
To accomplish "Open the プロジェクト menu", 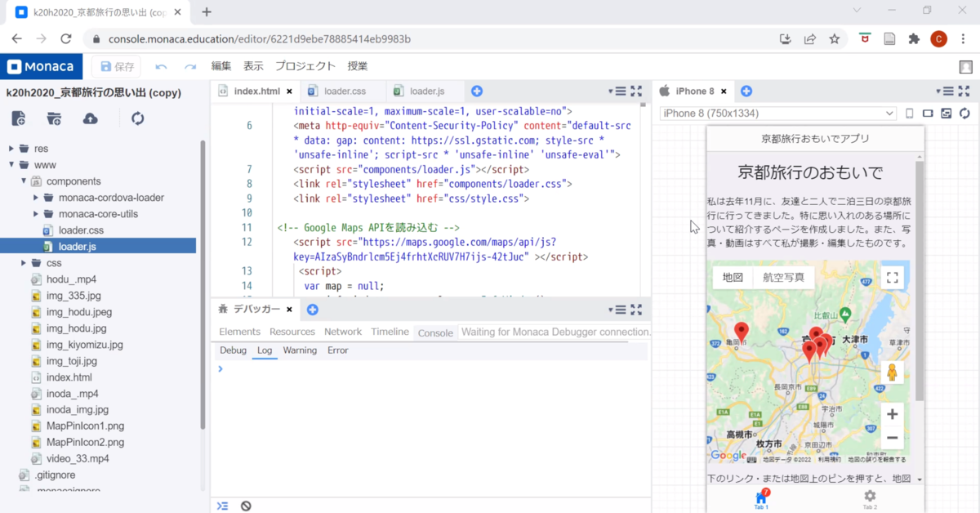I will [x=305, y=66].
